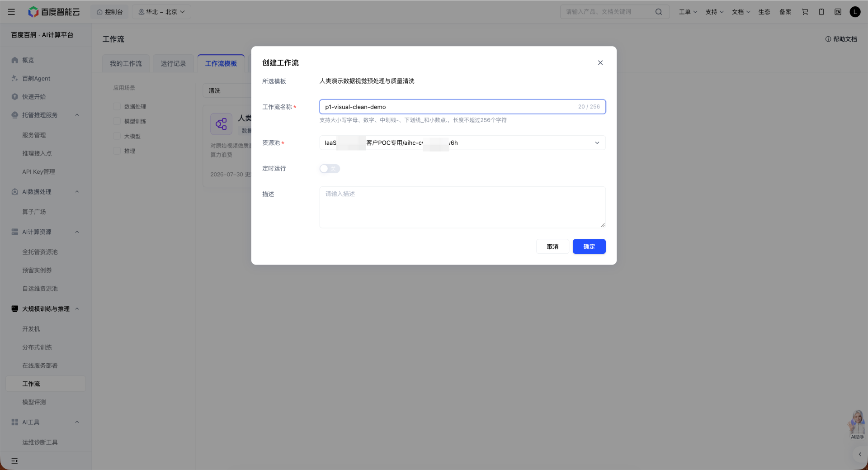Open the 华北 - 北京 region selector
The width and height of the screenshot is (868, 470).
[x=161, y=12]
